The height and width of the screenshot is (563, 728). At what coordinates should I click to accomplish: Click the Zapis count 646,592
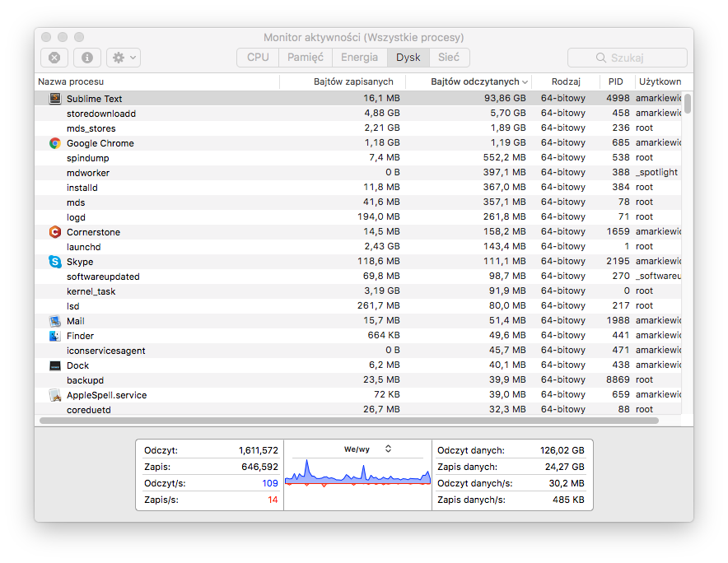[259, 467]
